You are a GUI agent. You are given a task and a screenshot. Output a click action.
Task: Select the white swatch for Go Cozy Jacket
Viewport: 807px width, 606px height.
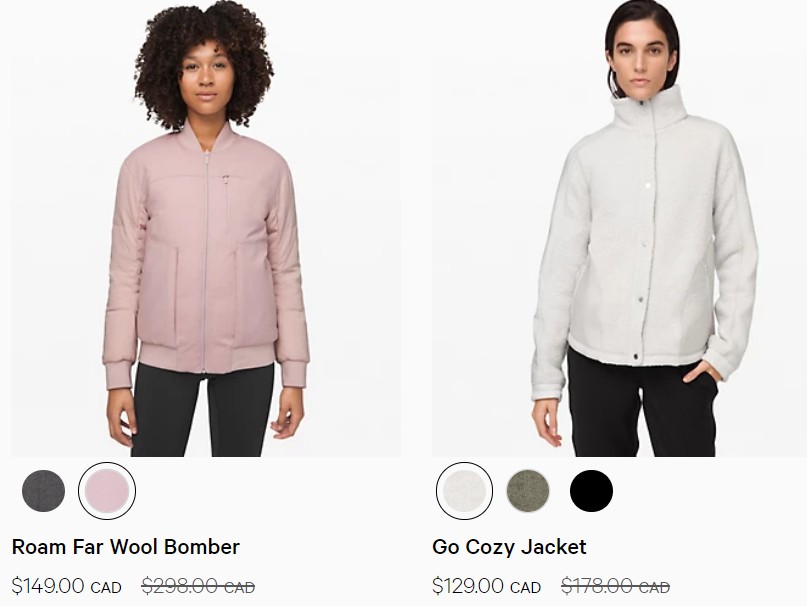(464, 491)
